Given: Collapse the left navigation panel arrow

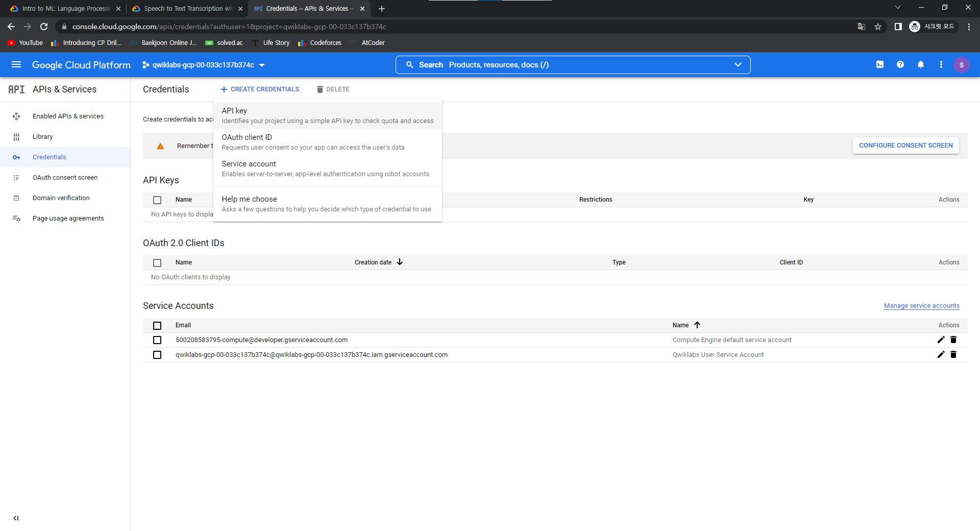Looking at the screenshot, I should click(x=16, y=518).
